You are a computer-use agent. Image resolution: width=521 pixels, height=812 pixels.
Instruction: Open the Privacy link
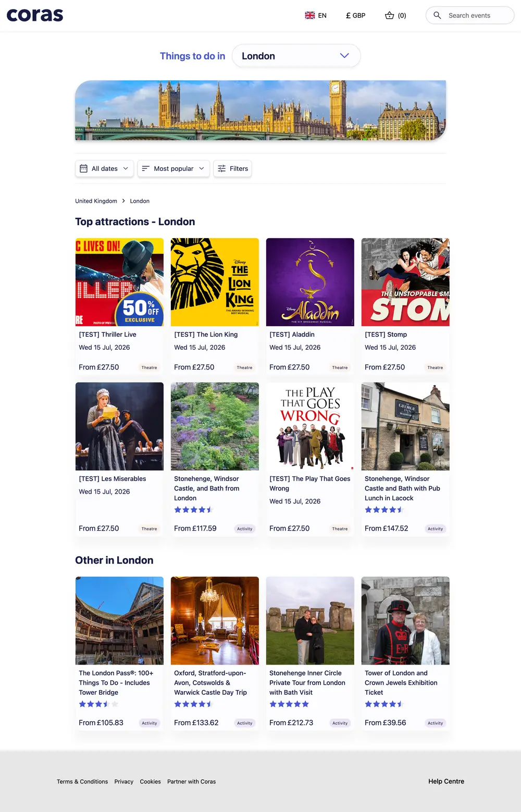pyautogui.click(x=124, y=782)
